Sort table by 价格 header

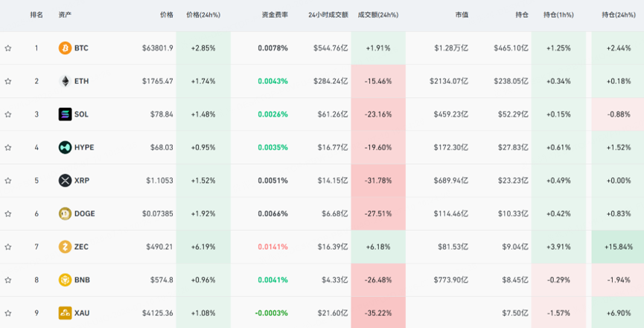pyautogui.click(x=167, y=15)
